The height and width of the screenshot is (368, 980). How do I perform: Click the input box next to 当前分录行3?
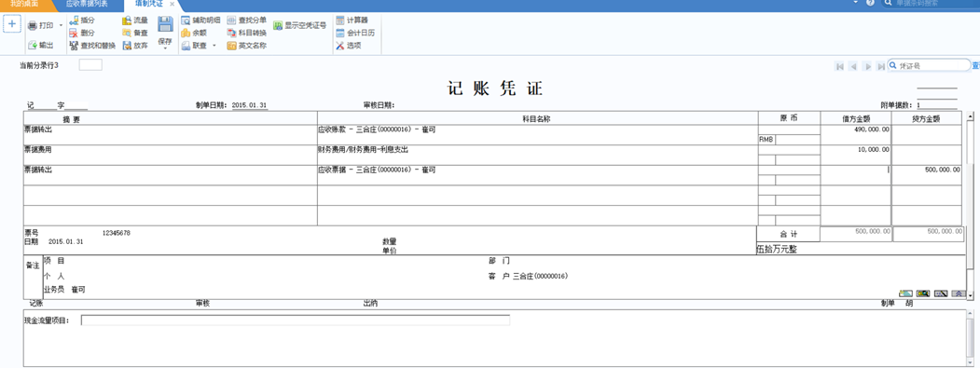(90, 65)
